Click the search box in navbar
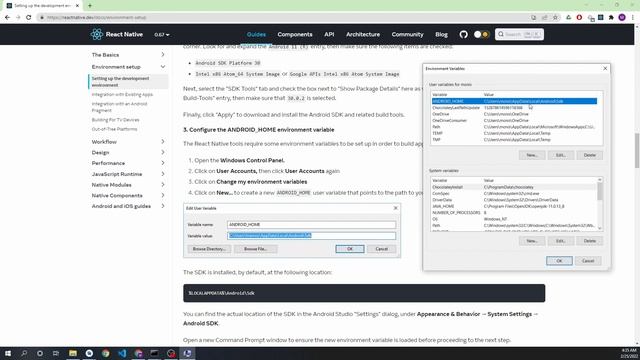 519,34
